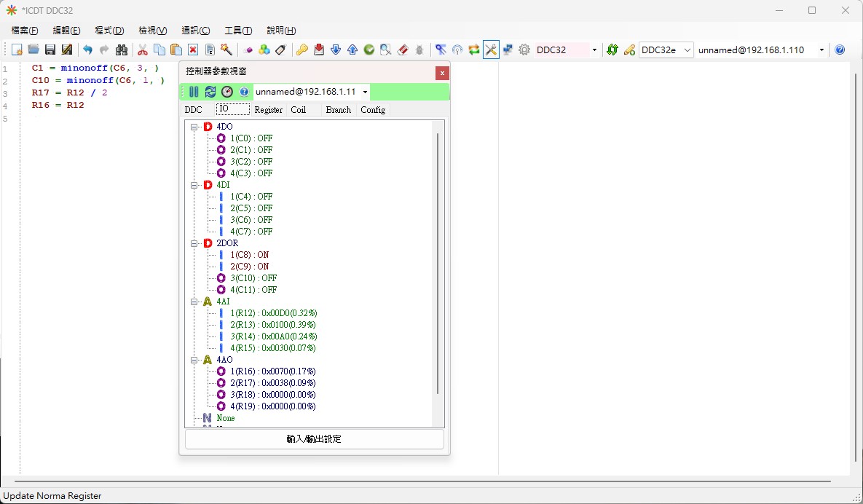Click the gear settings icon in toolbar
Viewport: 863px width, 504px height.
524,50
